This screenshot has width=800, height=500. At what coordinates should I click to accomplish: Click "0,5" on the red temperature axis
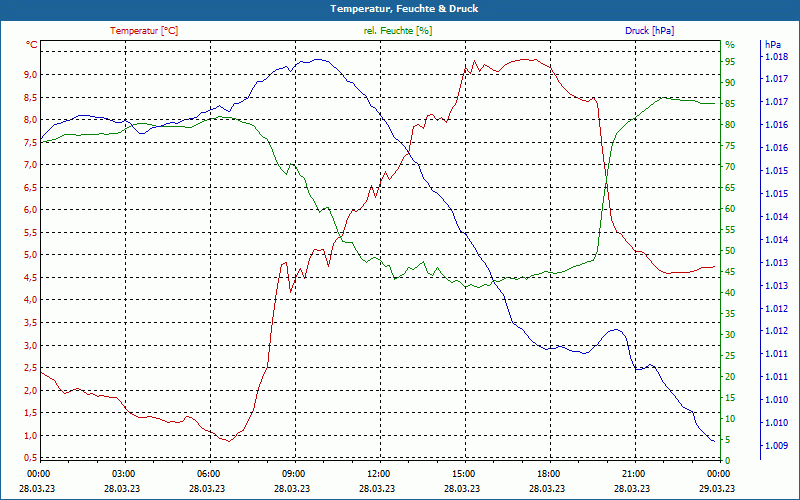31,458
